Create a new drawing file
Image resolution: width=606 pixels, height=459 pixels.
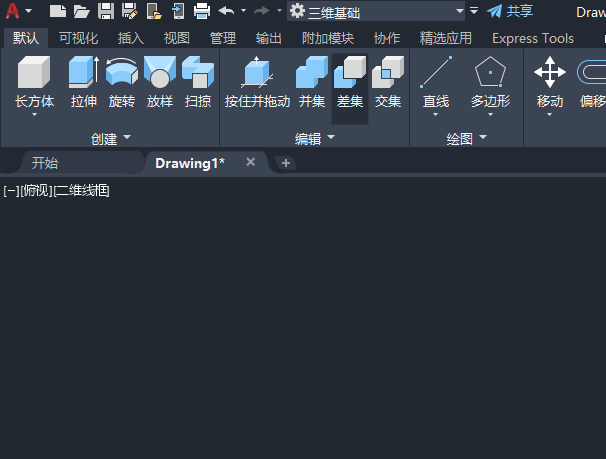pyautogui.click(x=58, y=11)
